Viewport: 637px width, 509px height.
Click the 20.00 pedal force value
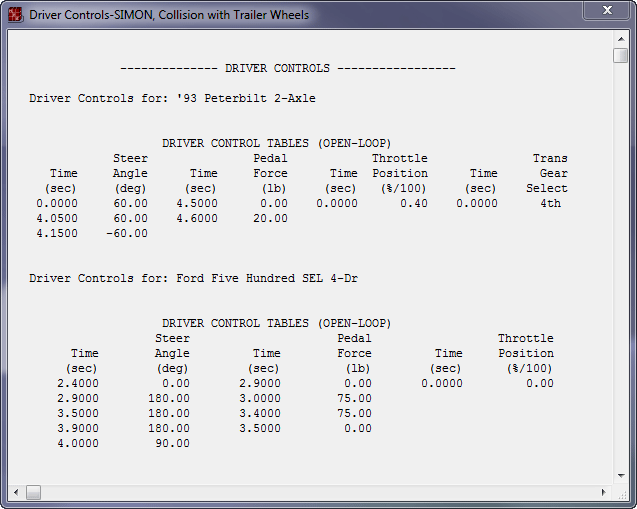270,219
